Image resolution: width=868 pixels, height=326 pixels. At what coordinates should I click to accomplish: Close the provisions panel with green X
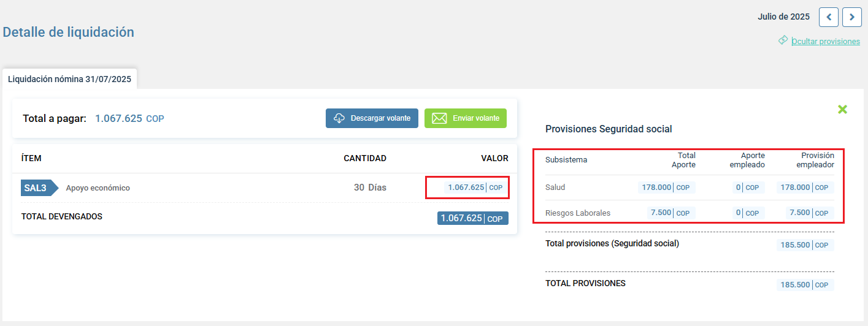842,109
